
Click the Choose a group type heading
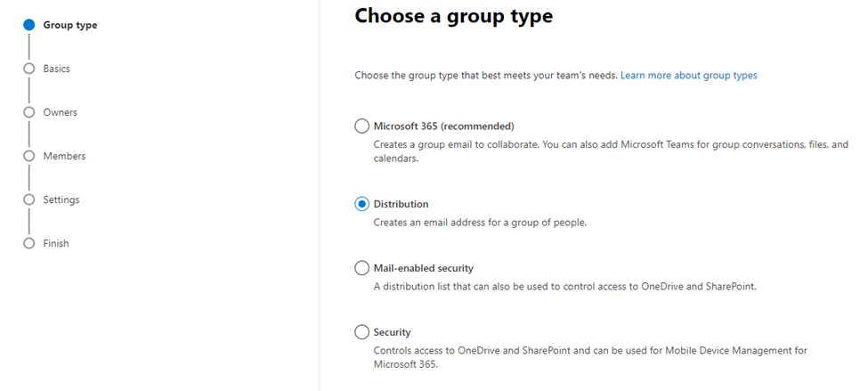(453, 17)
